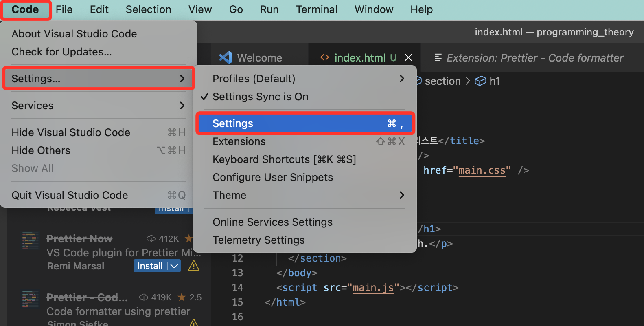
Task: Open the File menu
Action: click(x=64, y=9)
